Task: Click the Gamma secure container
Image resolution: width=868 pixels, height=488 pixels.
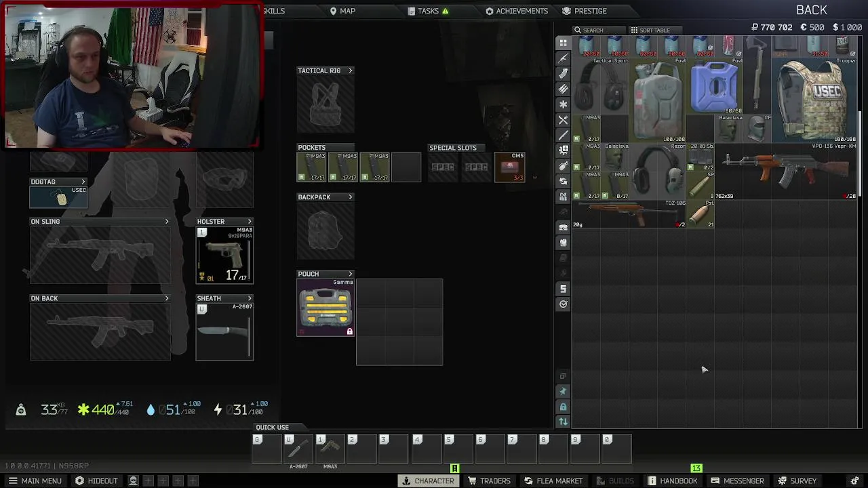Action: coord(325,307)
